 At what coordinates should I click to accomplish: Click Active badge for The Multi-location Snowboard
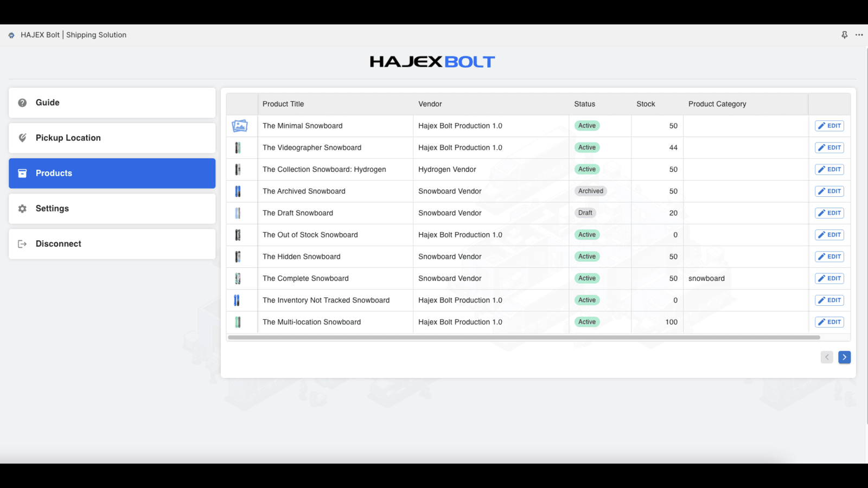587,322
